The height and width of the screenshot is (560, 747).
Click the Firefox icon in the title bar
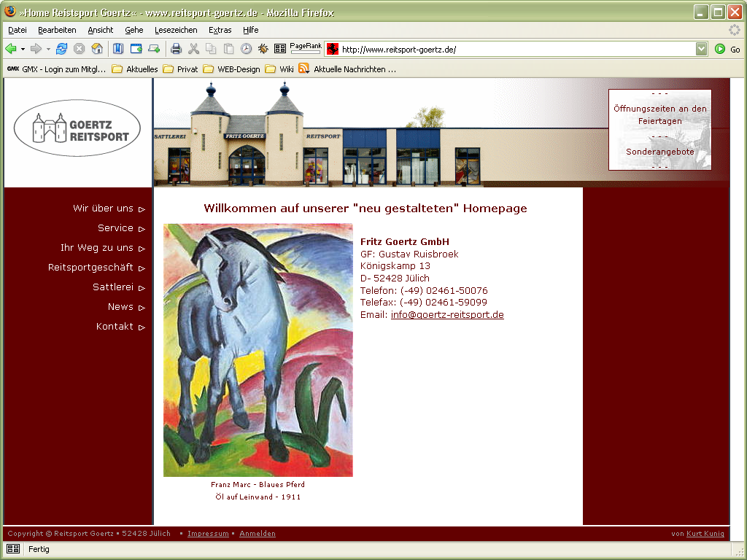click(10, 12)
